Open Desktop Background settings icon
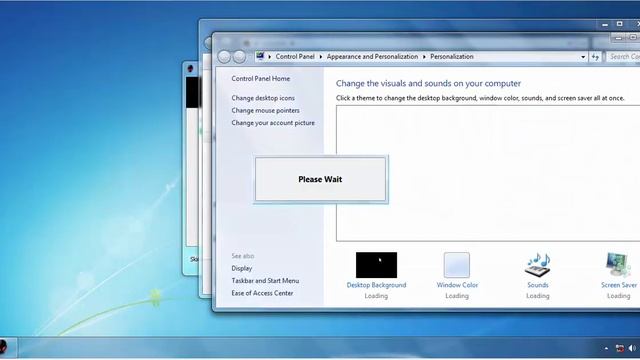 tap(376, 265)
